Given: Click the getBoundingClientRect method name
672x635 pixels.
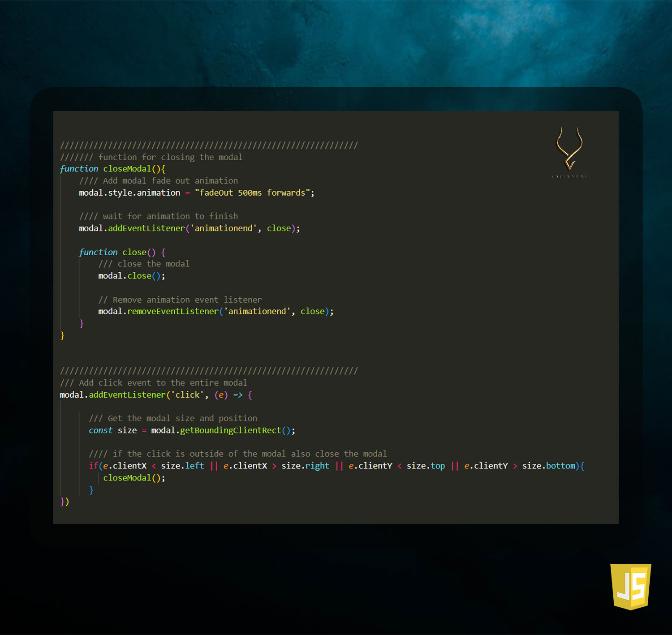Looking at the screenshot, I should click(230, 430).
